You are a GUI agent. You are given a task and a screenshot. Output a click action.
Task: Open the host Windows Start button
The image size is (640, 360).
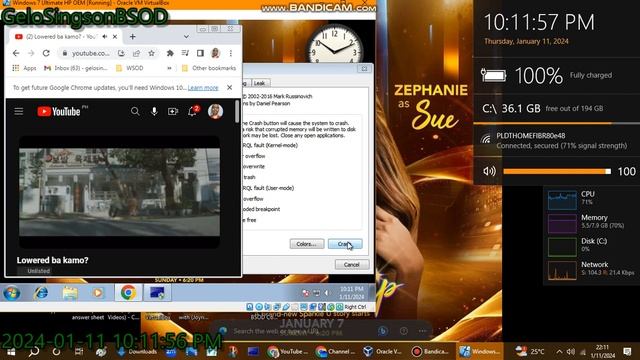click(x=11, y=351)
